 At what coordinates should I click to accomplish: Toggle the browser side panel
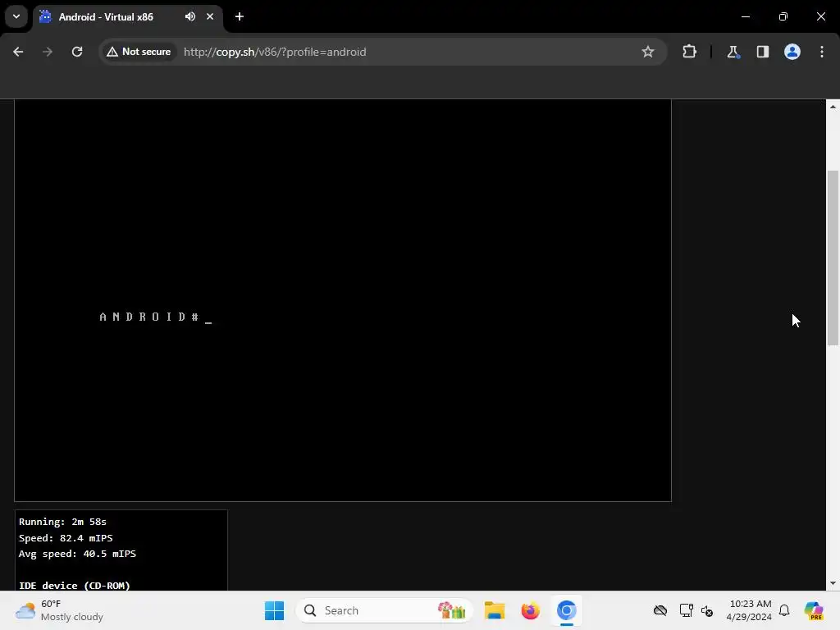coord(762,52)
